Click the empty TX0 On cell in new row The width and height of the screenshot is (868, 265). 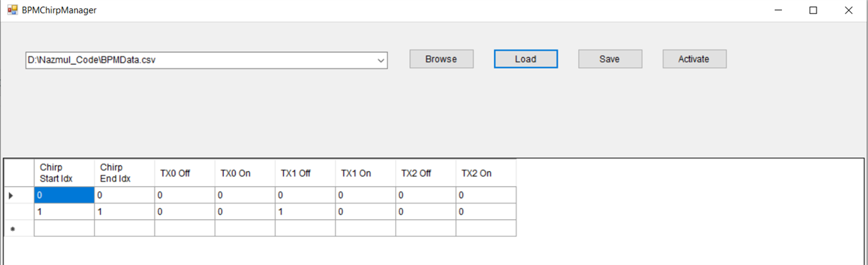[x=245, y=228]
